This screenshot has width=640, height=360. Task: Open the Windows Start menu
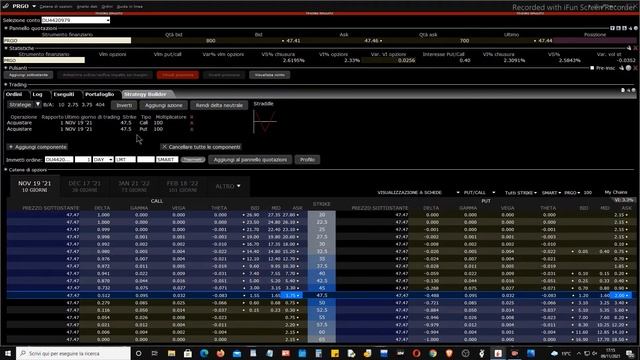8,353
